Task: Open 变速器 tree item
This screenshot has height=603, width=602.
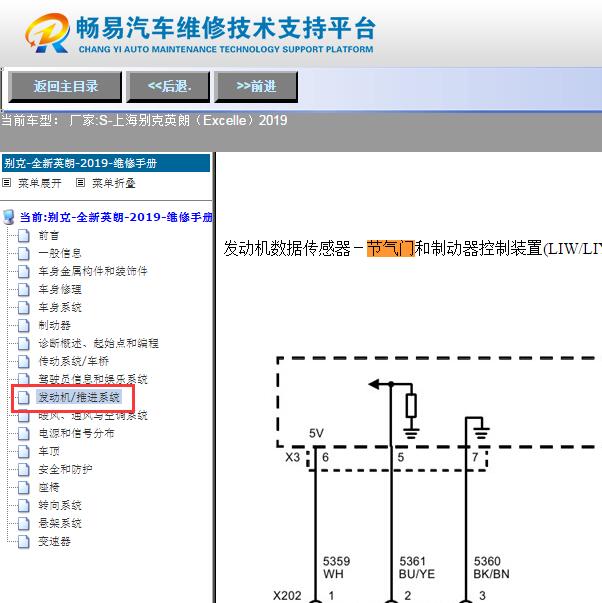Action: click(54, 541)
